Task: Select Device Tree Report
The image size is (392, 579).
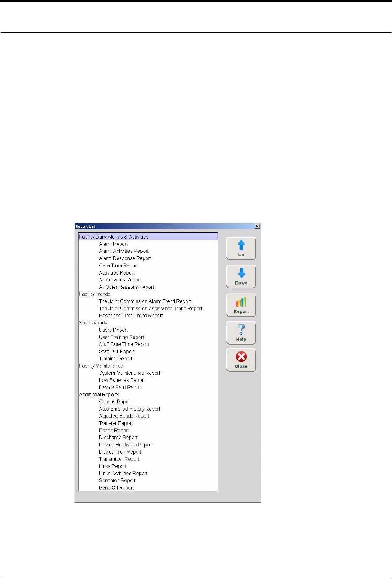Action: pyautogui.click(x=120, y=452)
